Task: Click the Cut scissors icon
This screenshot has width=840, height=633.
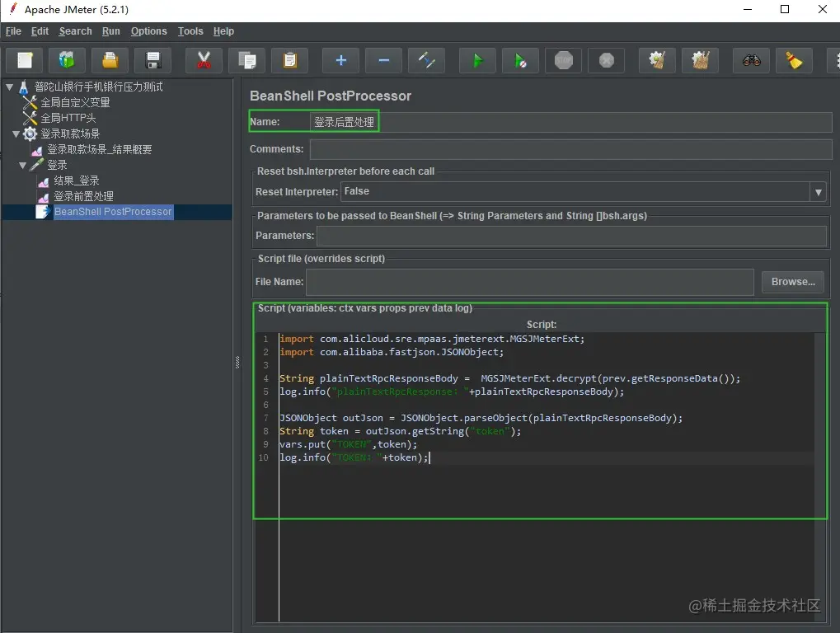Action: (x=204, y=60)
